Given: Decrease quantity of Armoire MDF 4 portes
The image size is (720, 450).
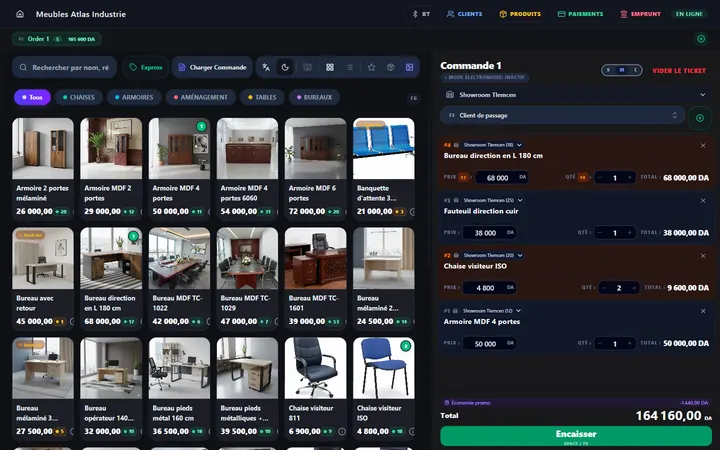Looking at the screenshot, I should (600, 343).
